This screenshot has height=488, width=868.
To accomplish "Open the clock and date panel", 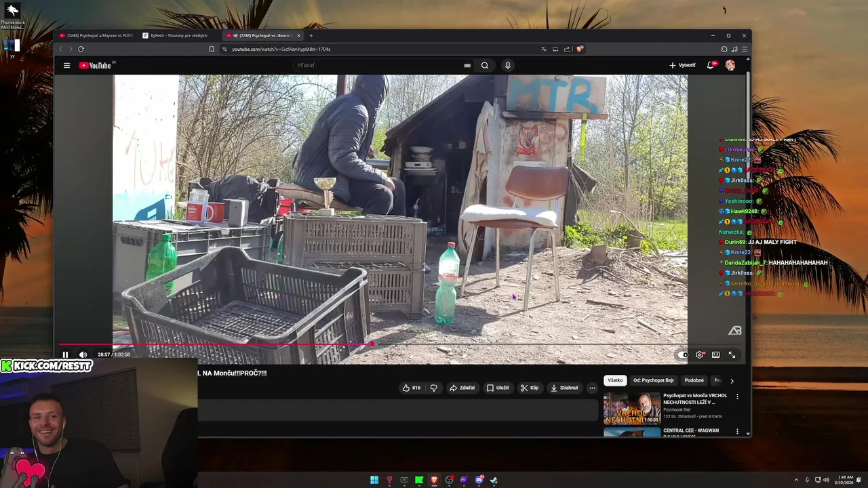I will pos(845,480).
